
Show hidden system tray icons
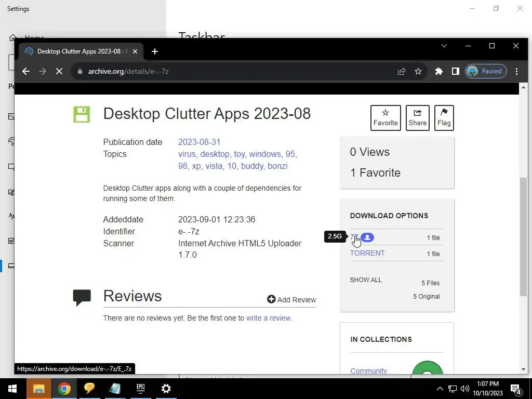pyautogui.click(x=440, y=389)
